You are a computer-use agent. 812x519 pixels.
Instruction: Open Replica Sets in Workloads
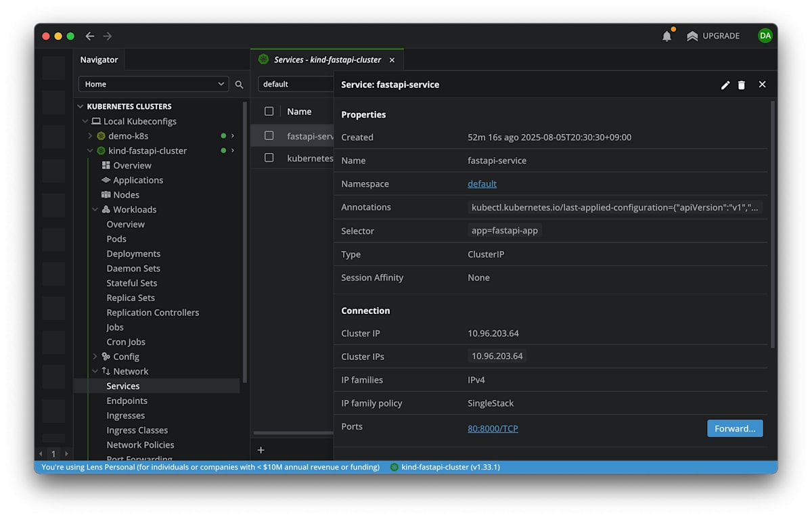click(x=131, y=298)
